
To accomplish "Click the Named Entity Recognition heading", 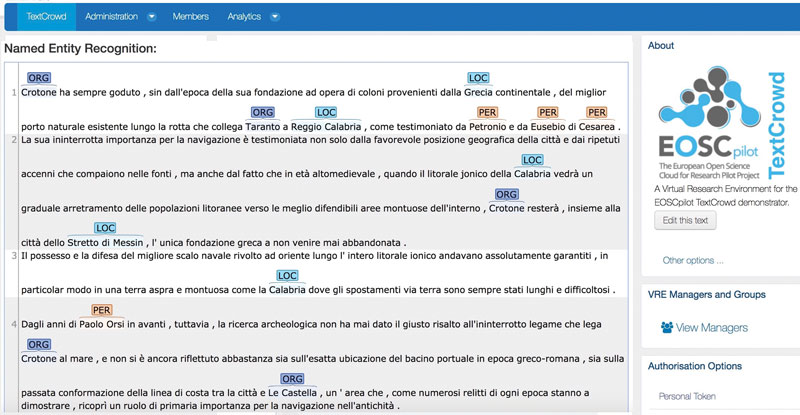I will pos(81,48).
